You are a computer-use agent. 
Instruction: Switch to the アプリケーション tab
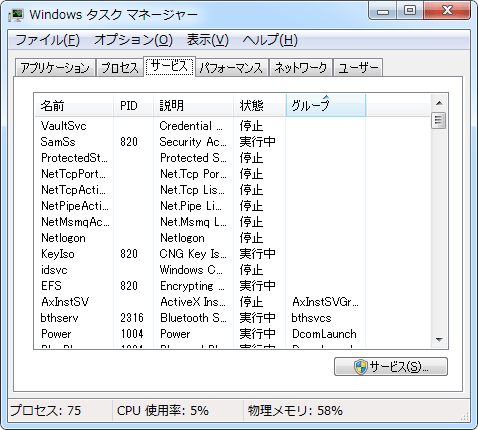click(55, 68)
